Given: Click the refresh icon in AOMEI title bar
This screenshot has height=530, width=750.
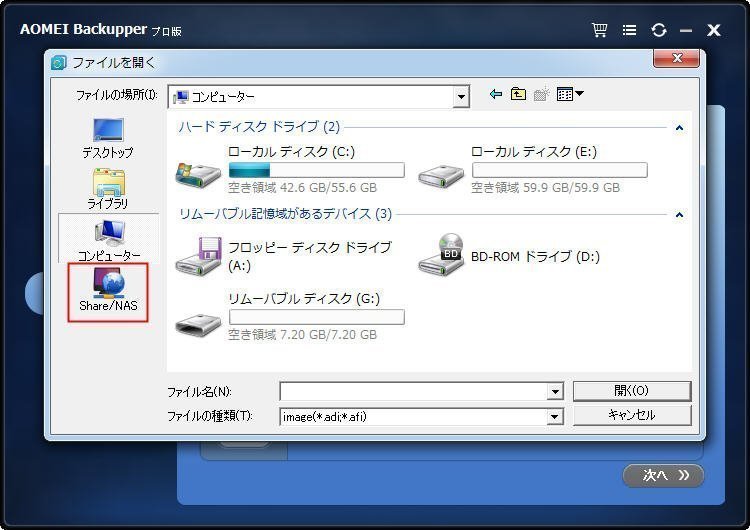Looking at the screenshot, I should click(x=659, y=30).
